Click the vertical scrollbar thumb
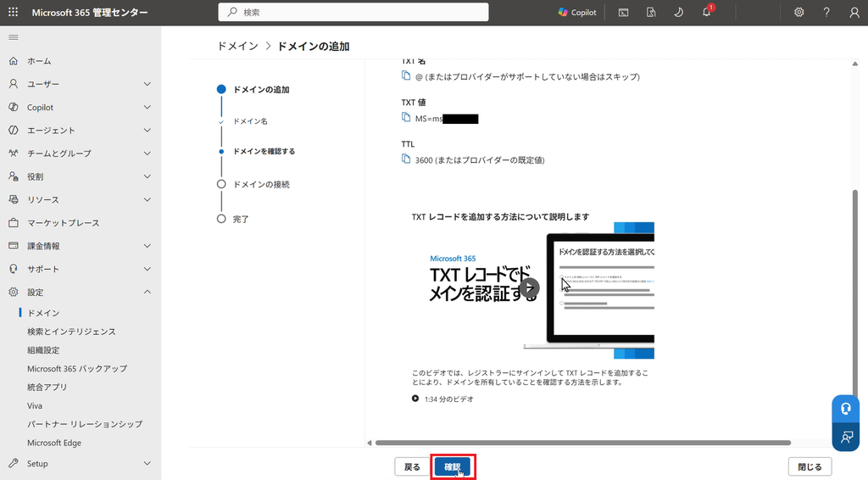Viewport: 868px width, 480px height. click(x=855, y=293)
